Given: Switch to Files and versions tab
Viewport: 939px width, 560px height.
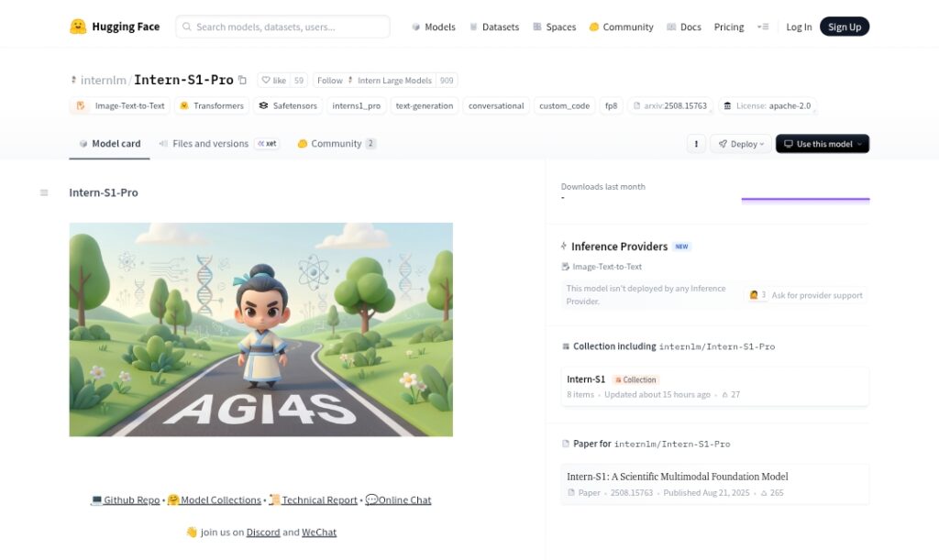Looking at the screenshot, I should point(203,144).
